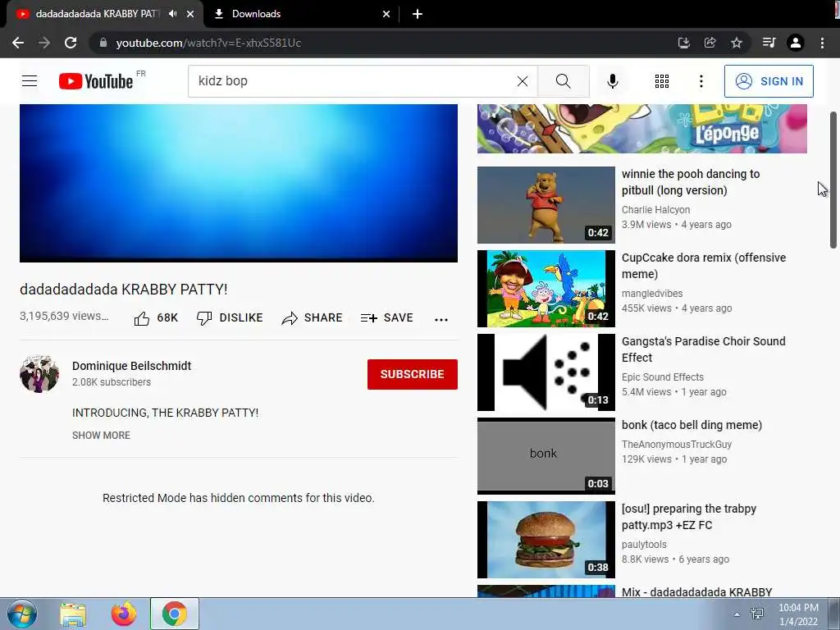Open the Windows Start orb
The image size is (840, 630).
(x=21, y=614)
